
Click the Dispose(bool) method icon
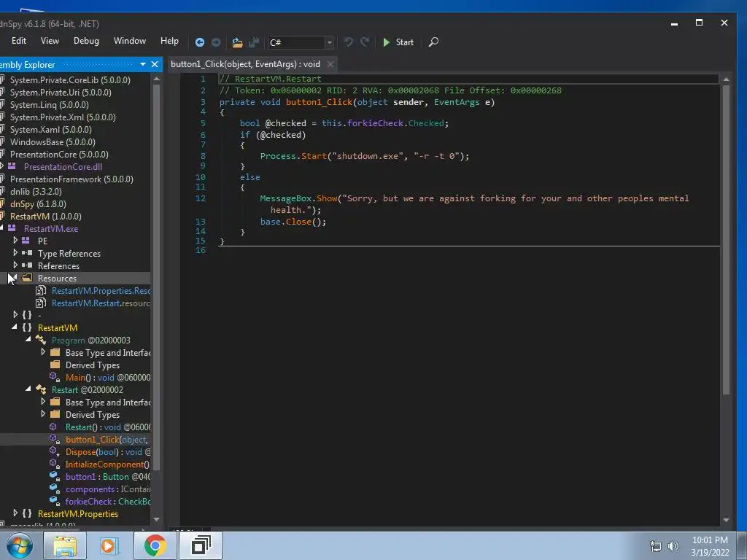pos(55,451)
